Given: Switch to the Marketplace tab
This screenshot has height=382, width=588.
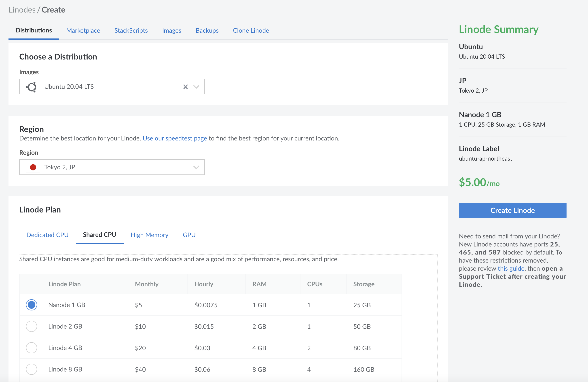Looking at the screenshot, I should click(x=83, y=30).
